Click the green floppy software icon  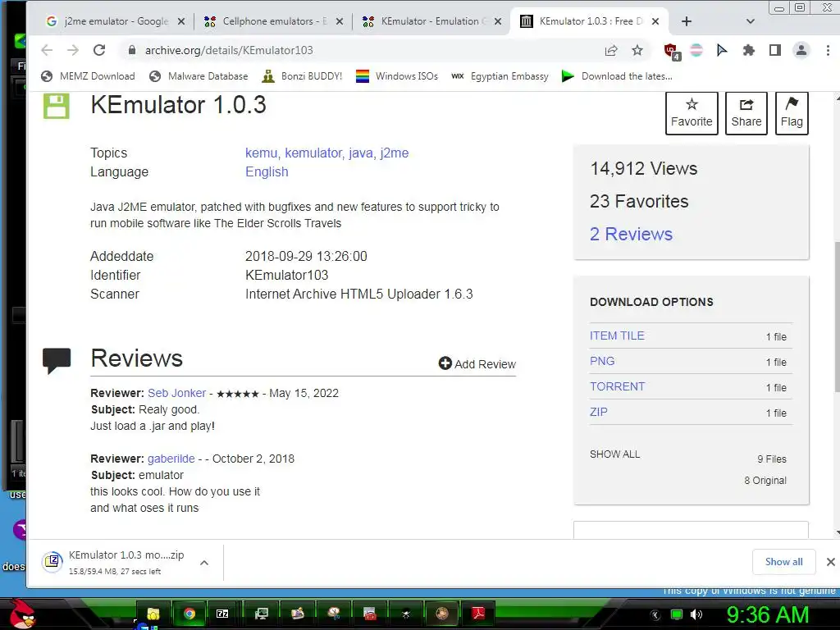tap(57, 106)
